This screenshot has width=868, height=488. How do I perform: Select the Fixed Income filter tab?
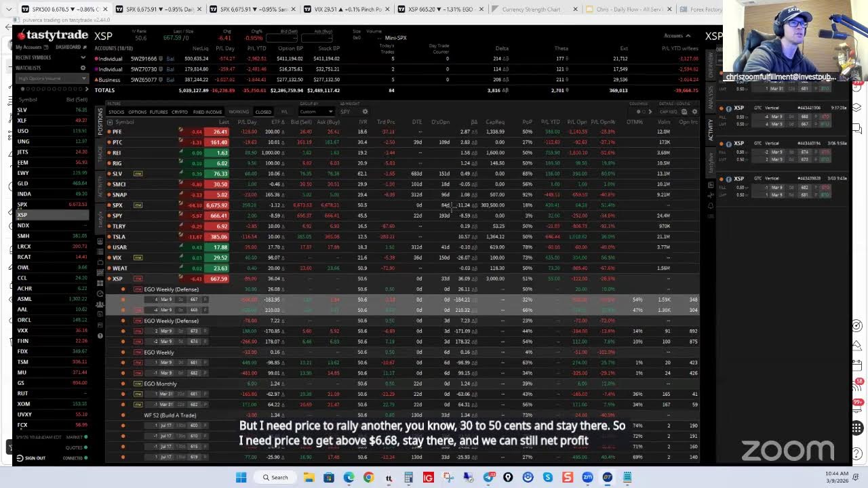tap(208, 112)
